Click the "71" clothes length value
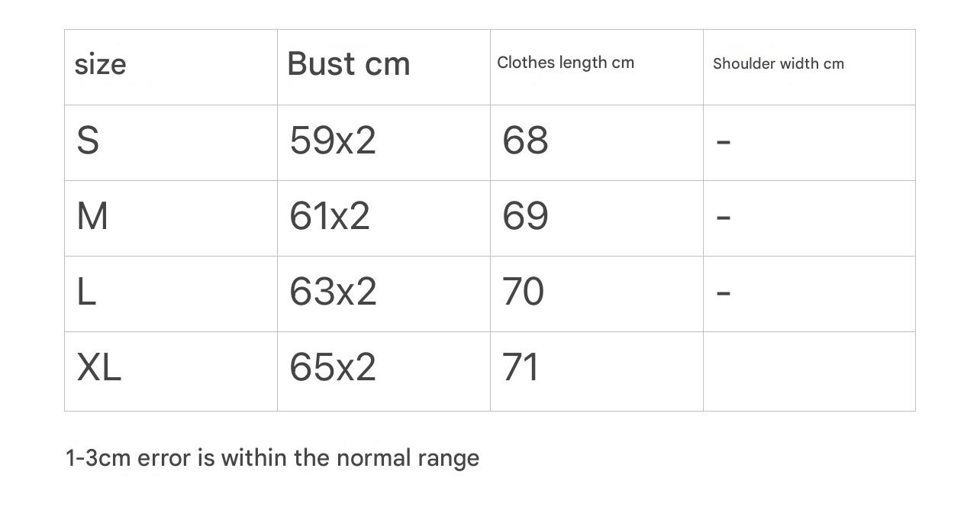 click(x=521, y=368)
